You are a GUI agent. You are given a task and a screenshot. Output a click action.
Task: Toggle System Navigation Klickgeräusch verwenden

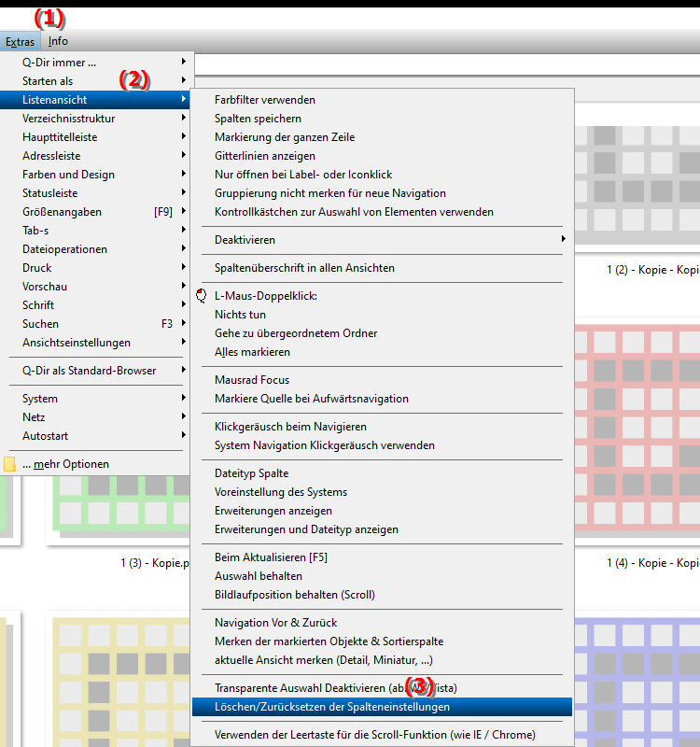coord(382,445)
